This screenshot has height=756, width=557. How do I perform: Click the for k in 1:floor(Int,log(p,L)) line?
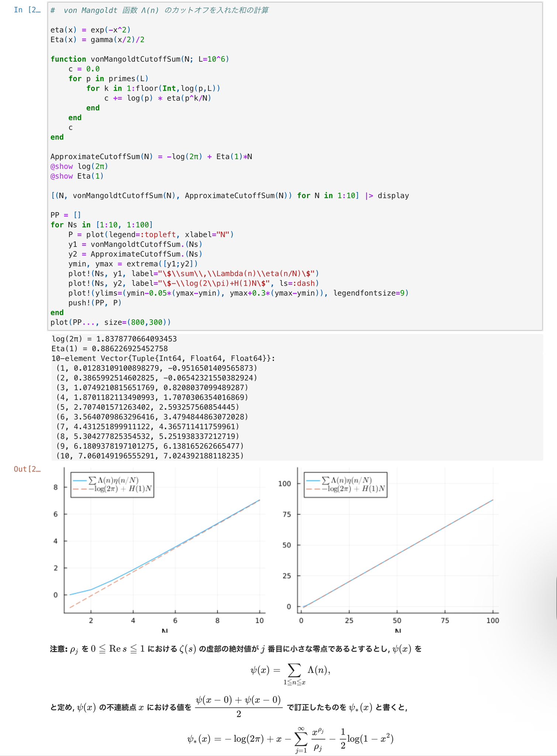153,88
